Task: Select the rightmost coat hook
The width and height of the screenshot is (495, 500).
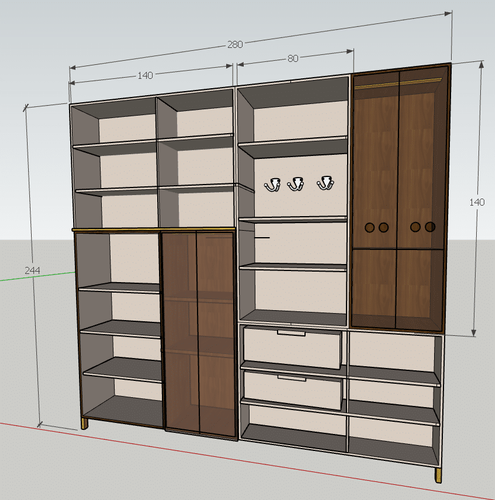Action: 326,183
